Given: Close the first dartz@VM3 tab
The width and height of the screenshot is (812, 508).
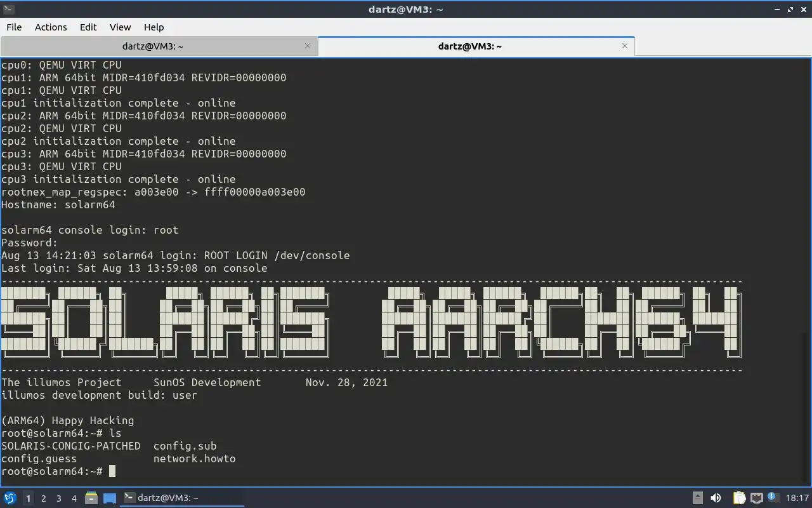Looking at the screenshot, I should point(308,46).
